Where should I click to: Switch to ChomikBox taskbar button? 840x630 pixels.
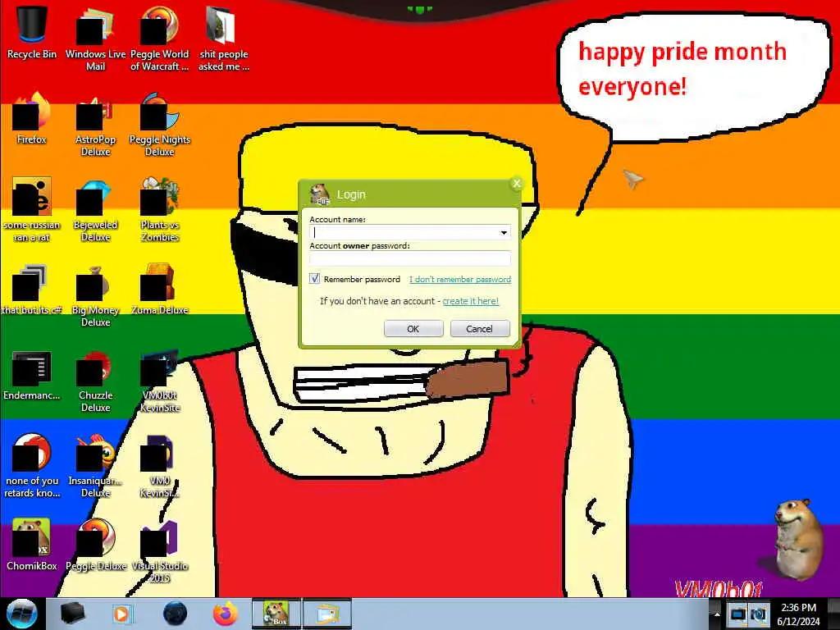276,614
